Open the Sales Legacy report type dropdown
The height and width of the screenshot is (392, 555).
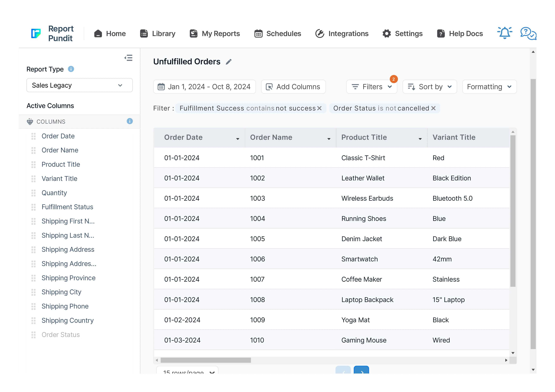click(79, 85)
